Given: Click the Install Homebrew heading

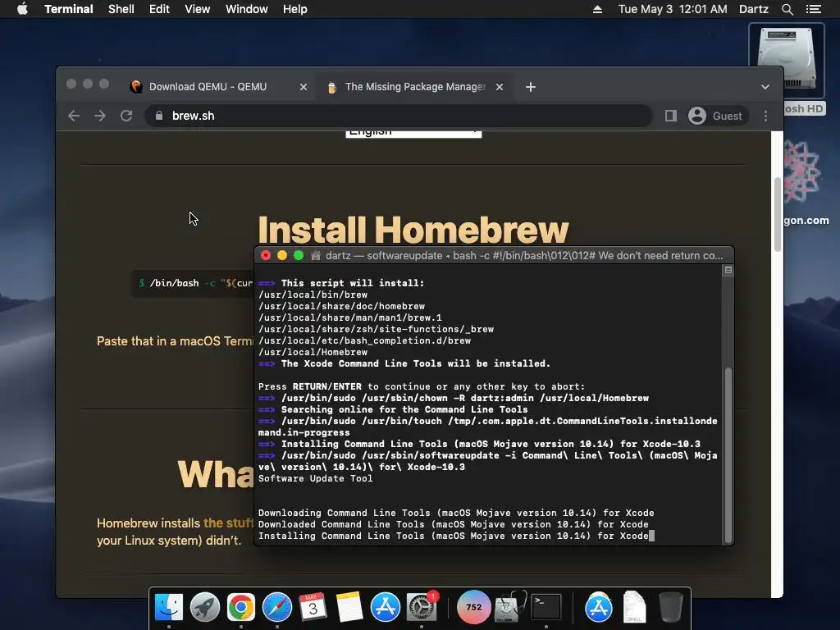Looking at the screenshot, I should pyautogui.click(x=413, y=230).
